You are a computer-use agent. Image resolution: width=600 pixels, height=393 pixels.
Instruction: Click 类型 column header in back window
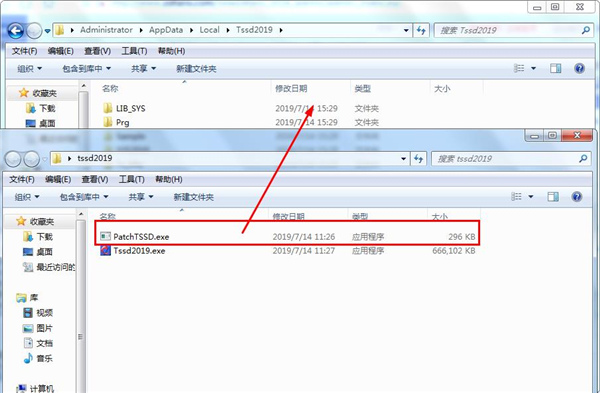(x=362, y=88)
